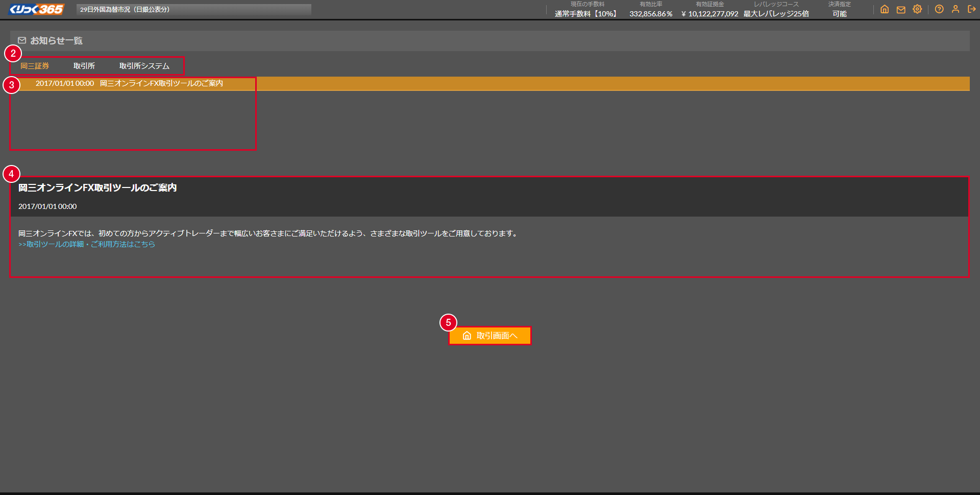Select the 2017/01/01 FX取引ツール notice row

490,83
